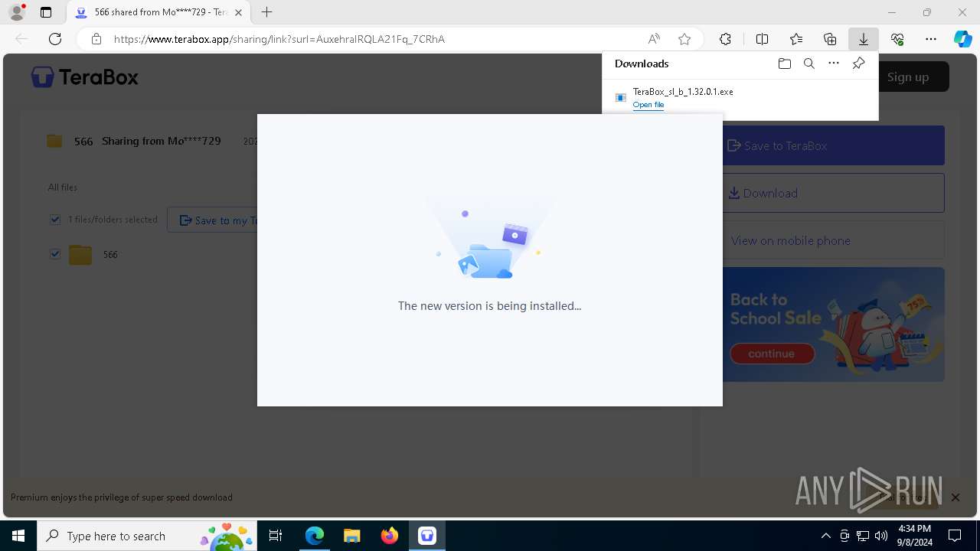Click Save to TeraBox button
This screenshot has height=551, width=980.
(x=834, y=145)
